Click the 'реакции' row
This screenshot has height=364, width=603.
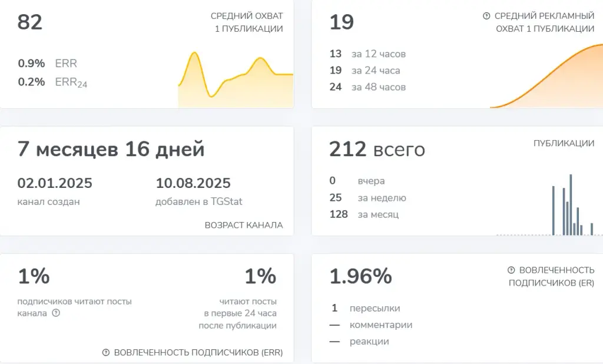pos(359,342)
